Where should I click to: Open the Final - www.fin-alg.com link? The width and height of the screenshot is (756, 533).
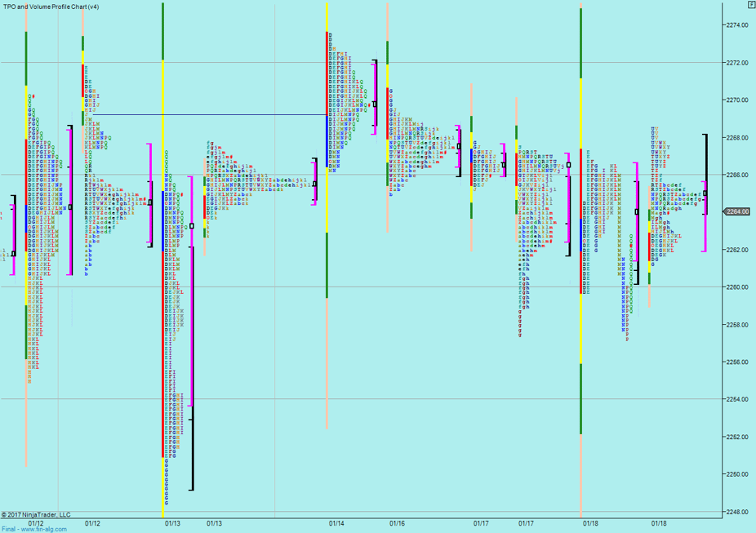pos(33,529)
